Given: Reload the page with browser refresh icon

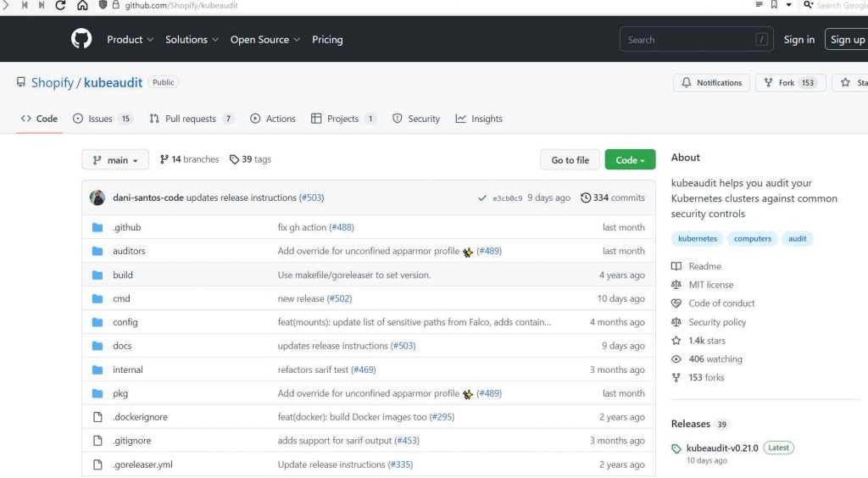Looking at the screenshot, I should click(60, 6).
